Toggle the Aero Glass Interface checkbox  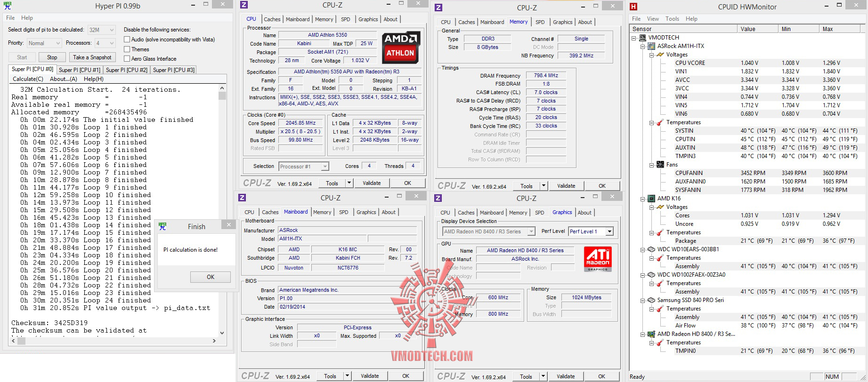127,59
